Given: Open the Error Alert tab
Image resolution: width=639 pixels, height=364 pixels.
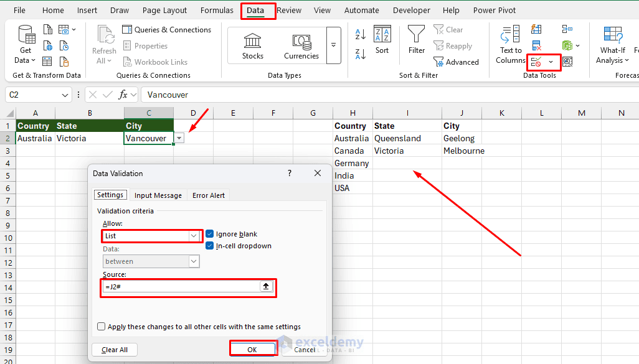Looking at the screenshot, I should point(208,195).
